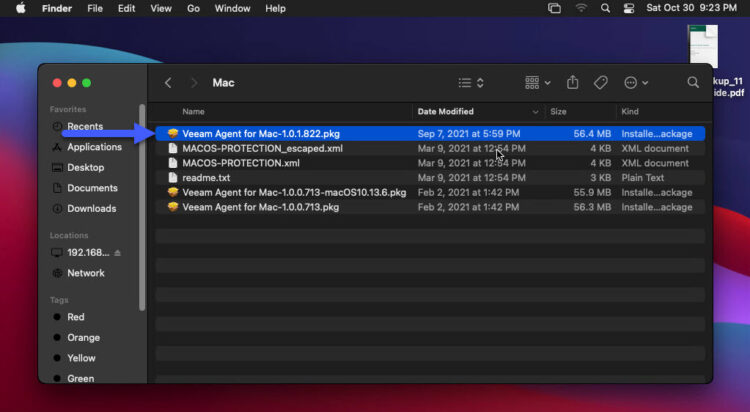Select Veeam Agent for Mac-1.0.1.822.pkg
This screenshot has height=412, width=750.
[430, 134]
